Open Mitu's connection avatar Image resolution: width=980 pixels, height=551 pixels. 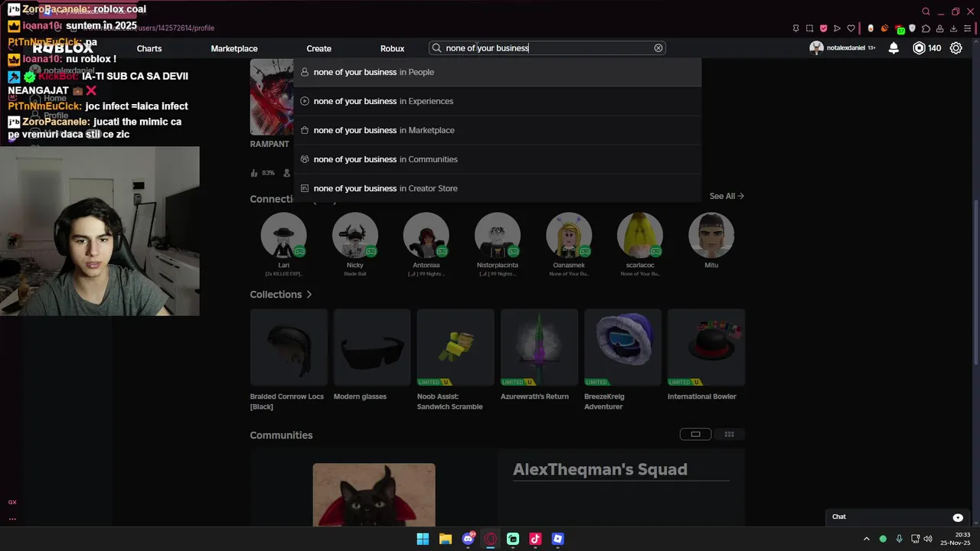point(711,236)
